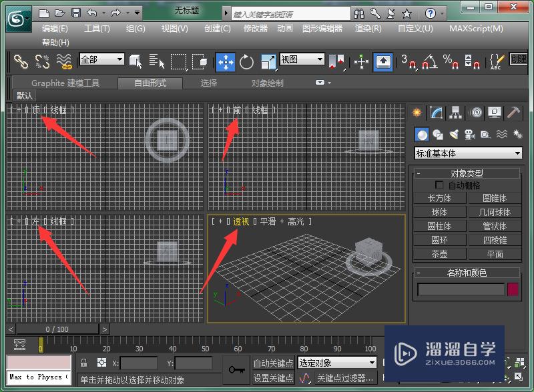Viewport: 534px width, 392px height.
Task: Open the Modify panel tab
Action: [x=437, y=112]
